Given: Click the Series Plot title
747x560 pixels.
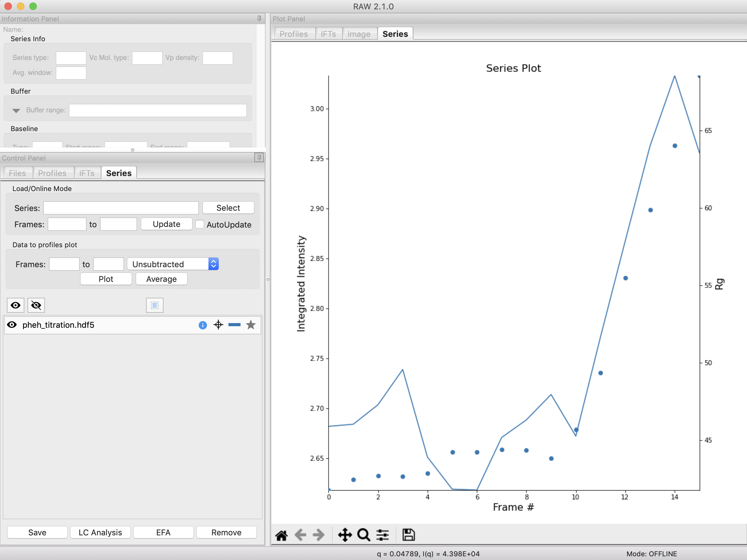Looking at the screenshot, I should [x=513, y=68].
